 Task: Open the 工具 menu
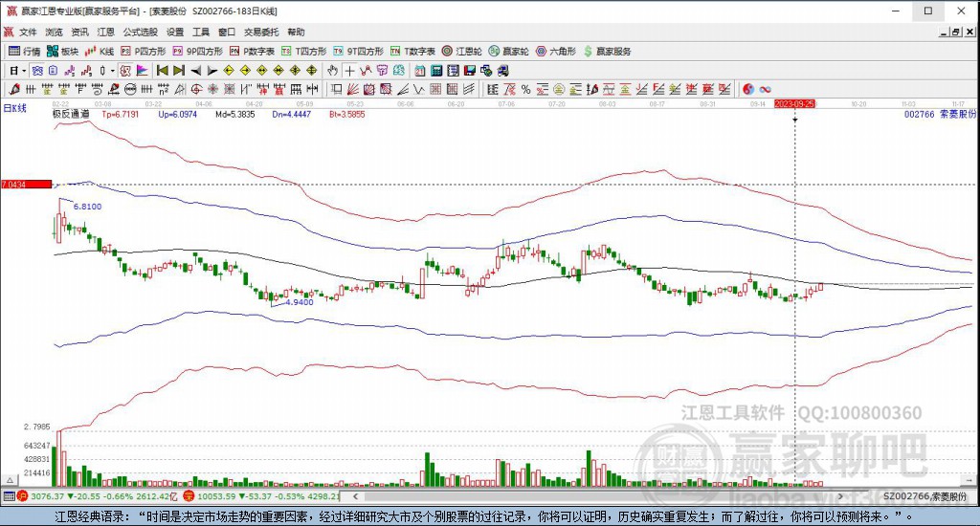coord(201,32)
